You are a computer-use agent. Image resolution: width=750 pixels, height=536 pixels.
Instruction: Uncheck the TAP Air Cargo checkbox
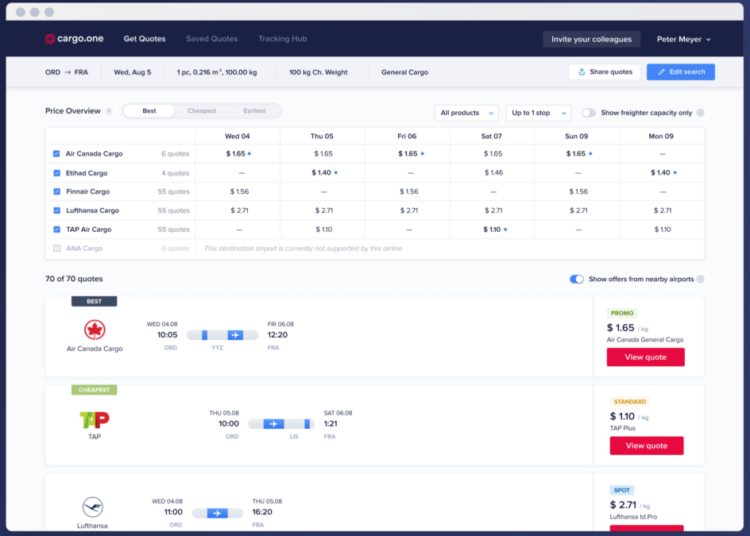point(56,230)
